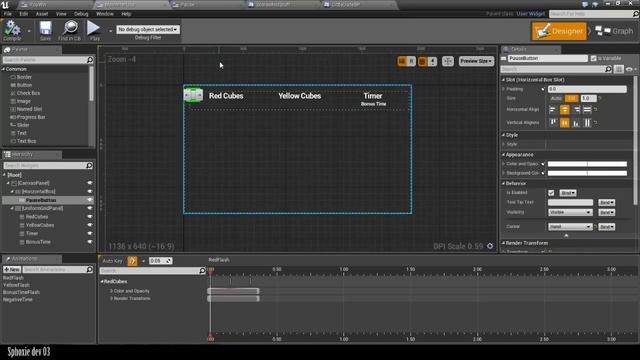The image size is (640, 360).
Task: Open the Help menu
Action: 126,14
